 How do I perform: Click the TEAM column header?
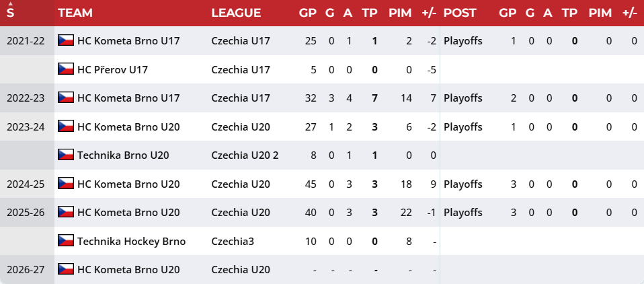[x=75, y=13]
